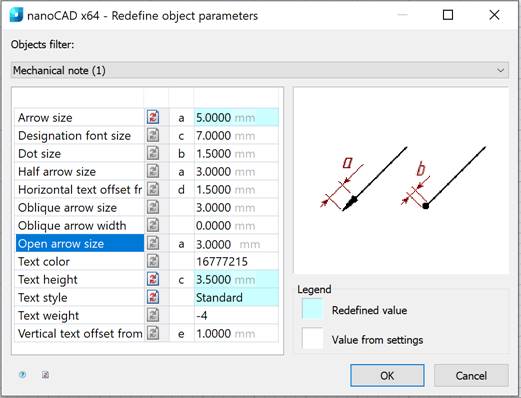
Task: Click arrow and dot preview diagram
Action: [x=401, y=181]
